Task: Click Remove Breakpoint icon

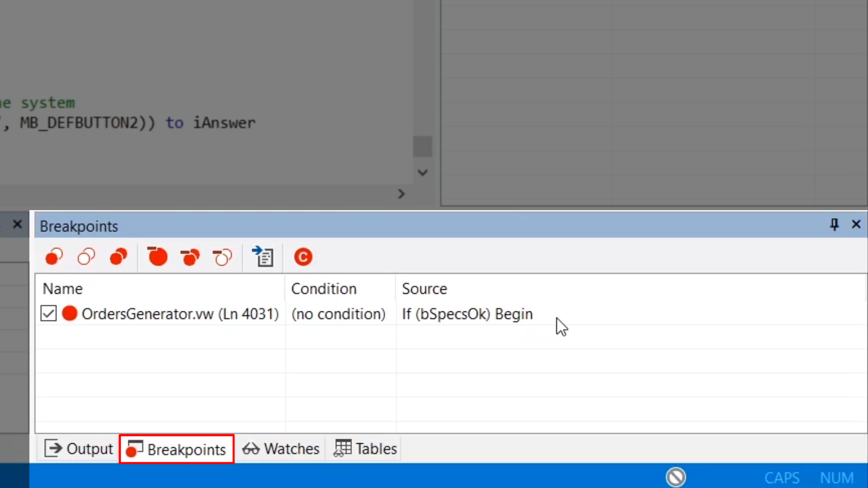Action: pyautogui.click(x=157, y=257)
